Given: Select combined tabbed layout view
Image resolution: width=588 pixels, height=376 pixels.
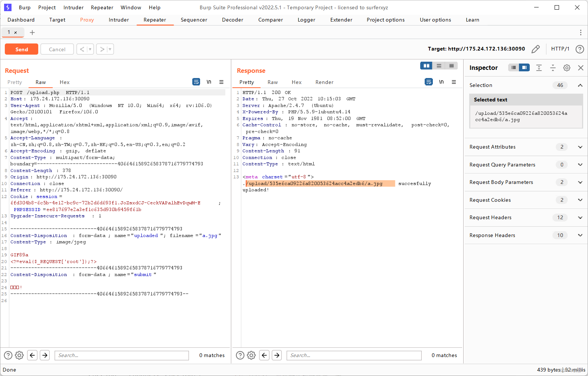Looking at the screenshot, I should [x=451, y=66].
